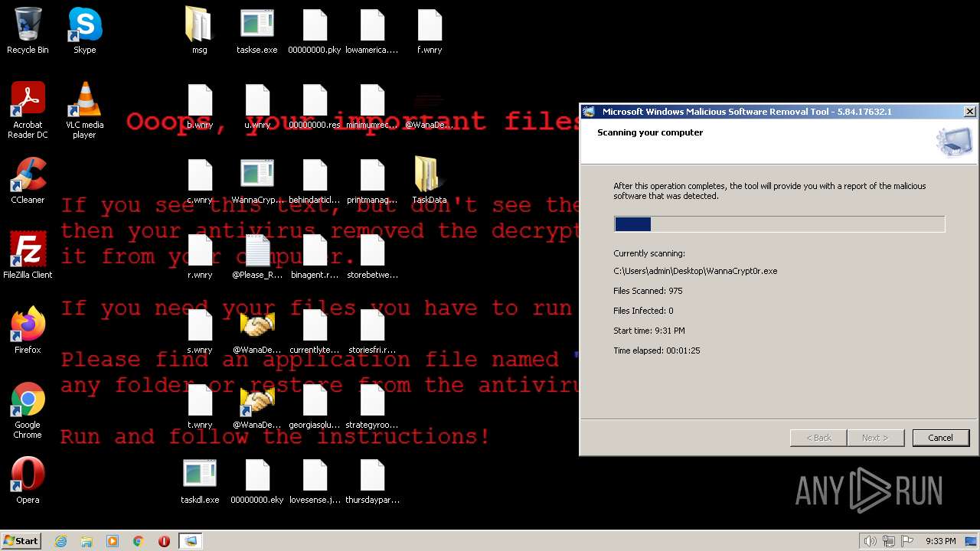Image resolution: width=980 pixels, height=551 pixels.
Task: Close the Malicious Software Removal Tool window
Action: pyautogui.click(x=969, y=112)
